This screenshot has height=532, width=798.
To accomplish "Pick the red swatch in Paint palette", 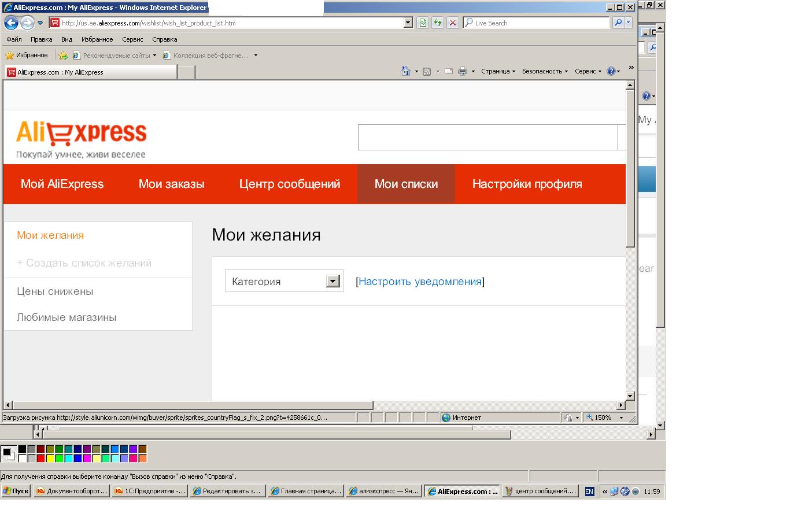I will pyautogui.click(x=40, y=459).
